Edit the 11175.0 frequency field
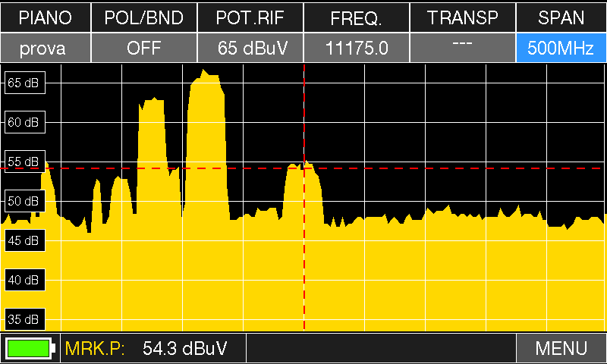 (357, 48)
